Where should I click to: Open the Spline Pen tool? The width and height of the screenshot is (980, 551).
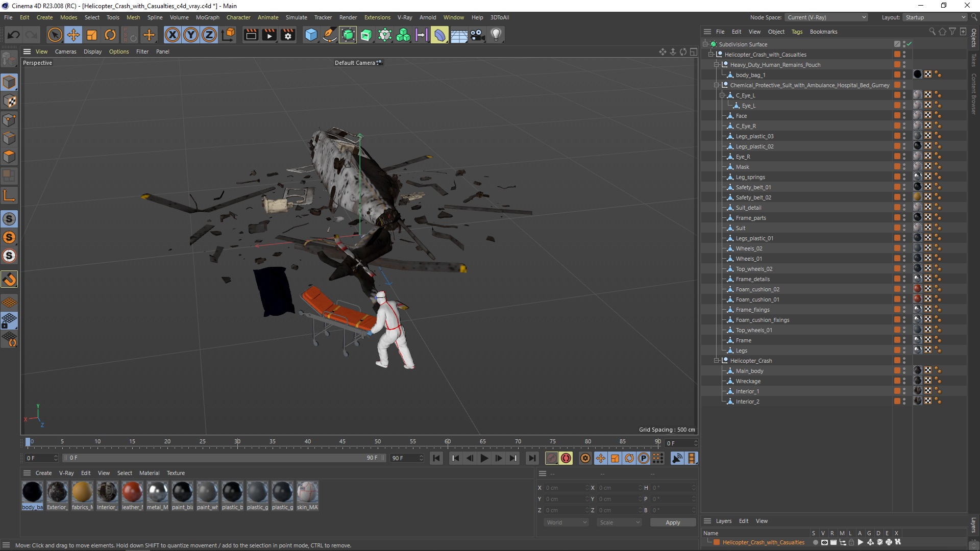(x=330, y=35)
